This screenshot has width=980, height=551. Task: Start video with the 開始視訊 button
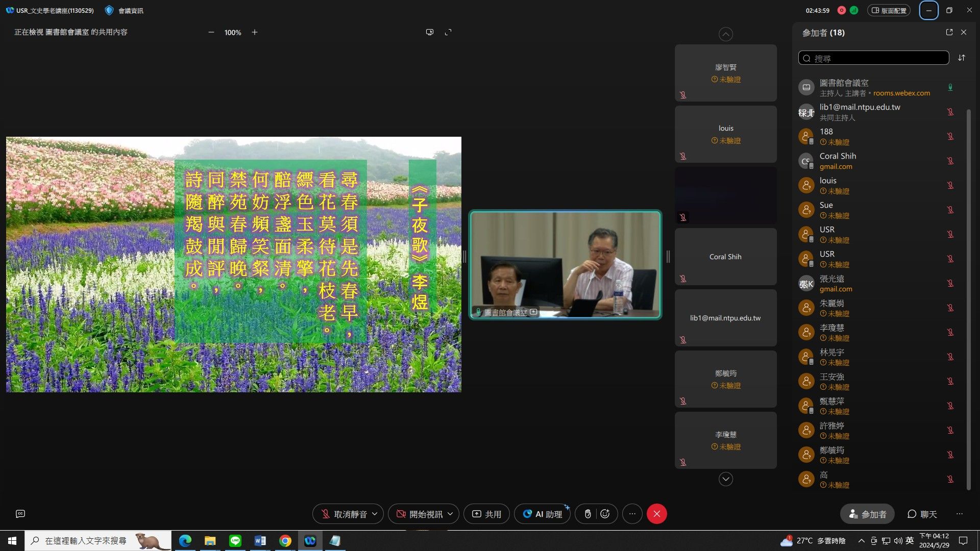click(419, 514)
